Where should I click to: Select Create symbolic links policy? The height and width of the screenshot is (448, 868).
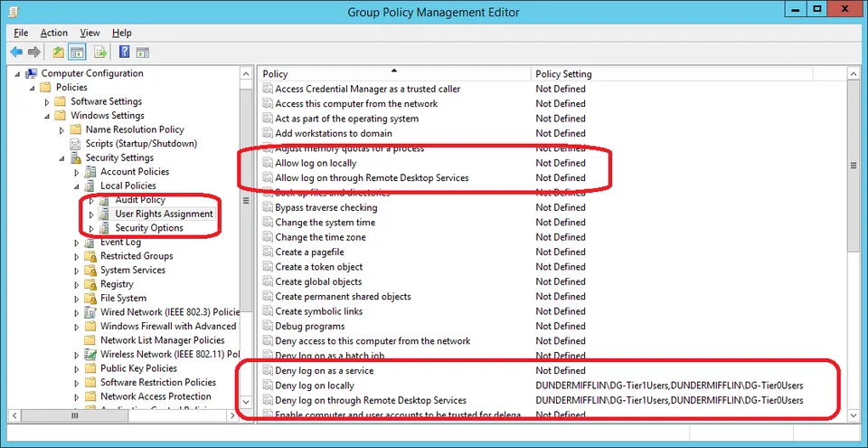319,311
